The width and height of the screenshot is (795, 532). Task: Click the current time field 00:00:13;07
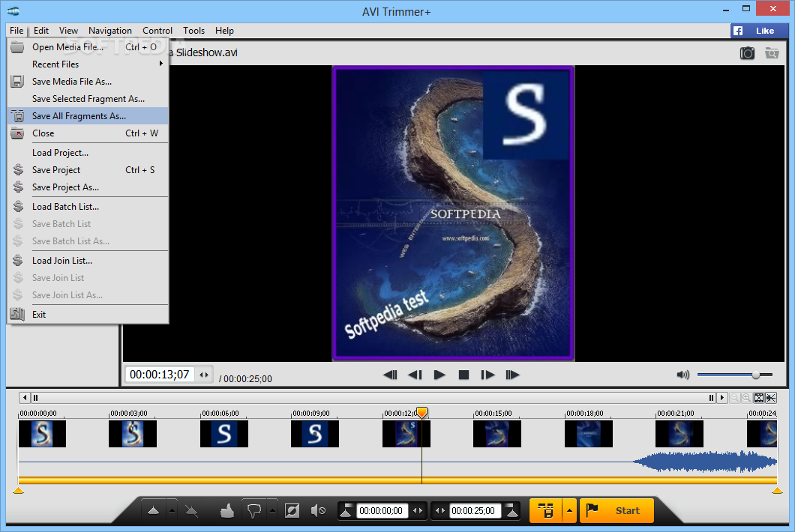(160, 375)
